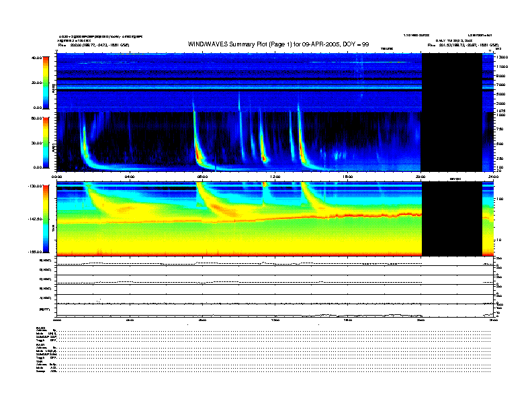
Task: Click the top-right GSE coordinates text line
Action: [463, 45]
